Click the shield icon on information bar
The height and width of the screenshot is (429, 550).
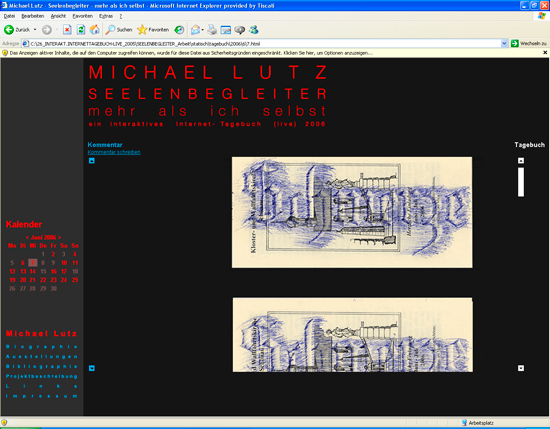pyautogui.click(x=5, y=53)
